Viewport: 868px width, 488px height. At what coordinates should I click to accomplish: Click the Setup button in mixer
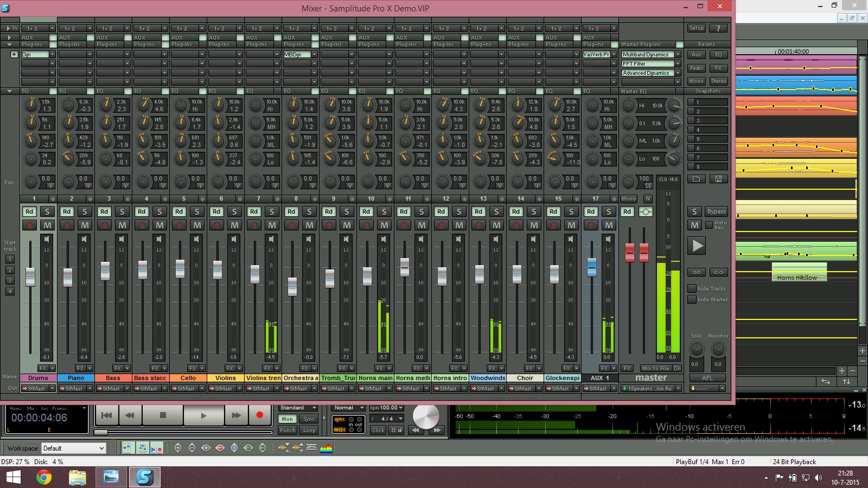(697, 28)
